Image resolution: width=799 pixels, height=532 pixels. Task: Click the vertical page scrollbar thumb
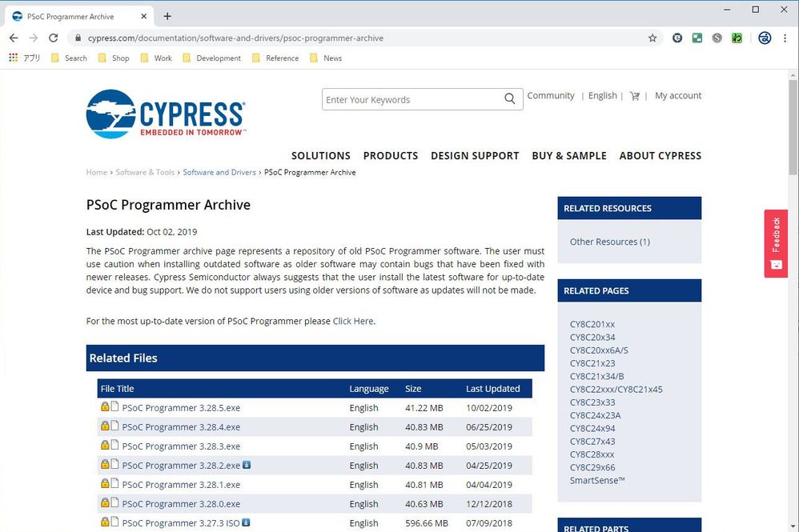(793, 127)
